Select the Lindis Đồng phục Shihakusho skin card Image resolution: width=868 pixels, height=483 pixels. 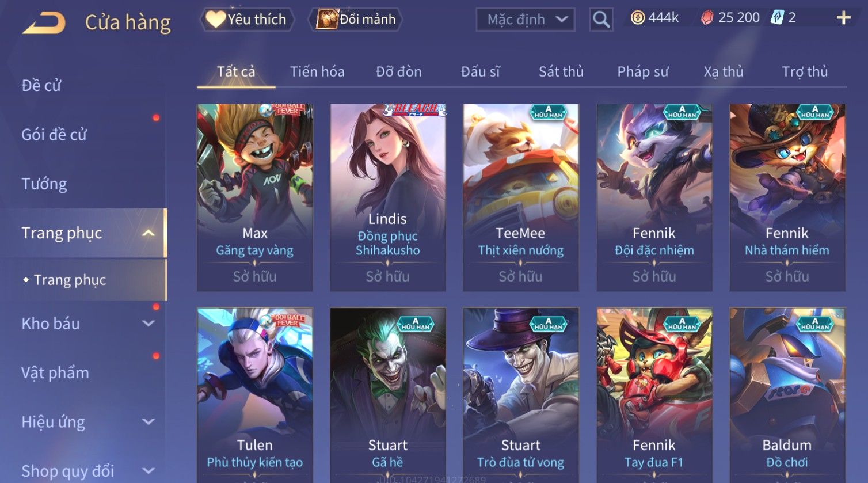pyautogui.click(x=388, y=197)
